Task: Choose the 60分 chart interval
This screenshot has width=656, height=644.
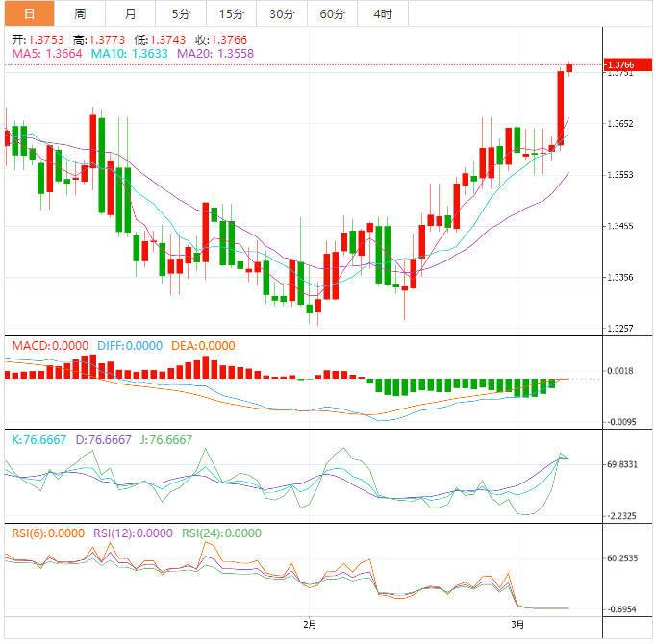Action: tap(332, 13)
